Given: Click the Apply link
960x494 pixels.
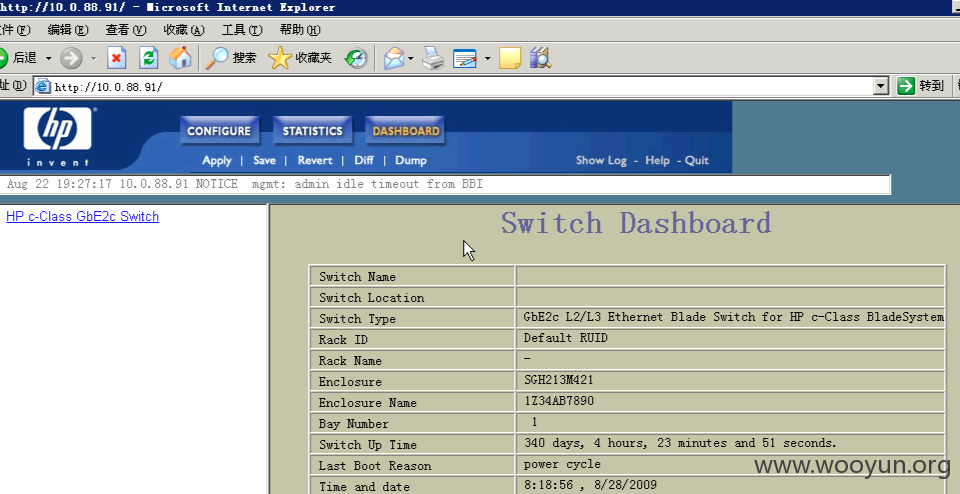Looking at the screenshot, I should (217, 160).
